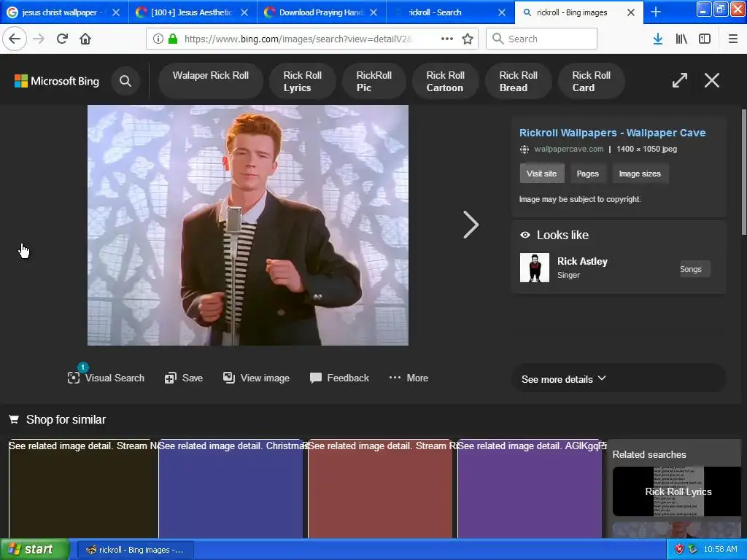Viewport: 747px width, 560px height.
Task: Show site information icon in address bar
Action: coord(158,39)
